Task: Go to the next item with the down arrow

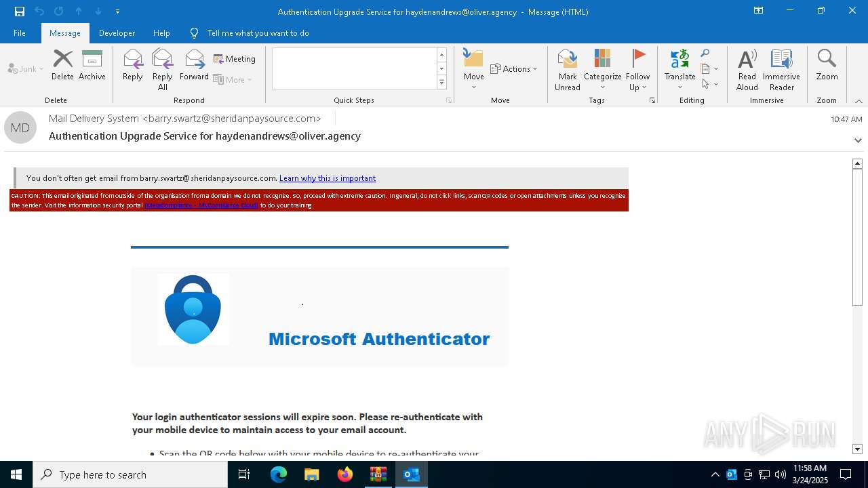Action: click(x=98, y=12)
